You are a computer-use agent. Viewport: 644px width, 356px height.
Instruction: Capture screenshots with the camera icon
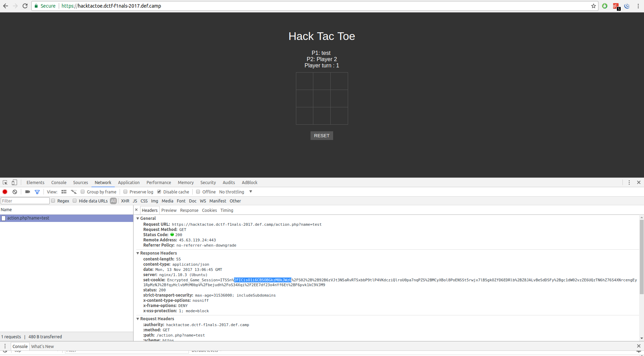point(27,192)
